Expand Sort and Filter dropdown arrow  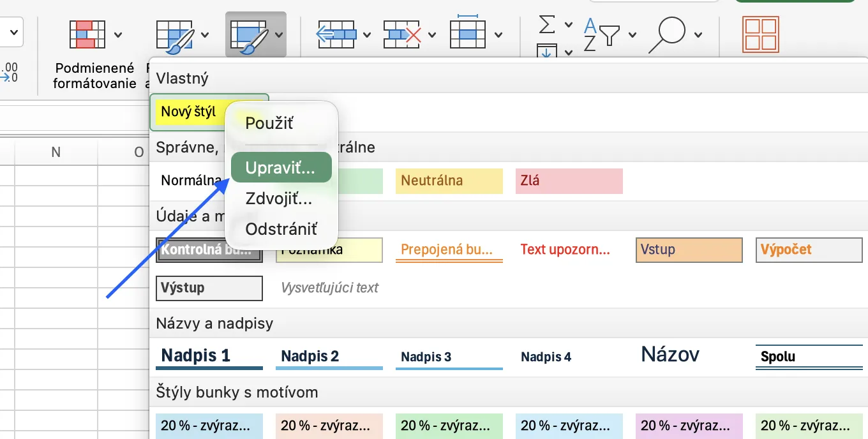632,35
